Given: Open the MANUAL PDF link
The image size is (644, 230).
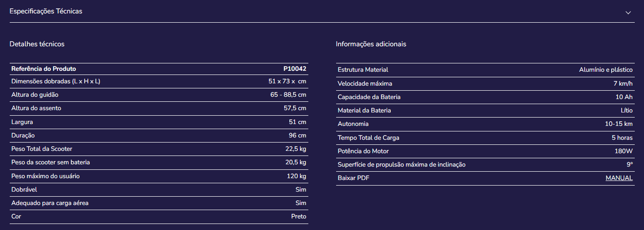Looking at the screenshot, I should (619, 178).
